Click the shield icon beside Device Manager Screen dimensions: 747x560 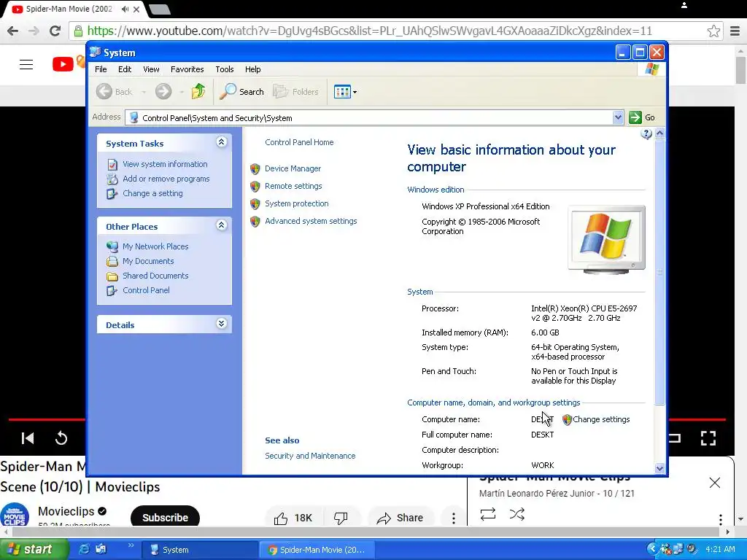pyautogui.click(x=255, y=169)
